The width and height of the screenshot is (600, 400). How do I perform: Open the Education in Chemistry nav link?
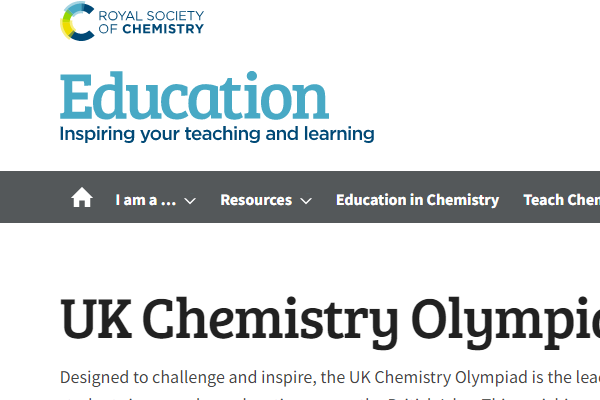417,200
